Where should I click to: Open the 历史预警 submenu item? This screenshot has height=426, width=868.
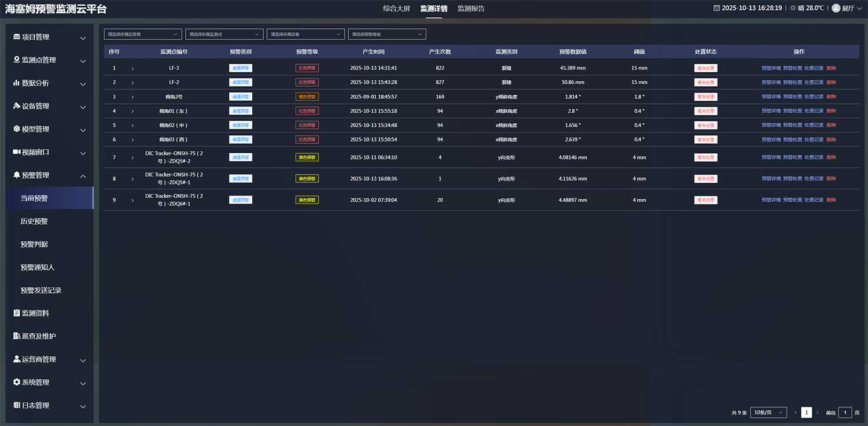(34, 221)
